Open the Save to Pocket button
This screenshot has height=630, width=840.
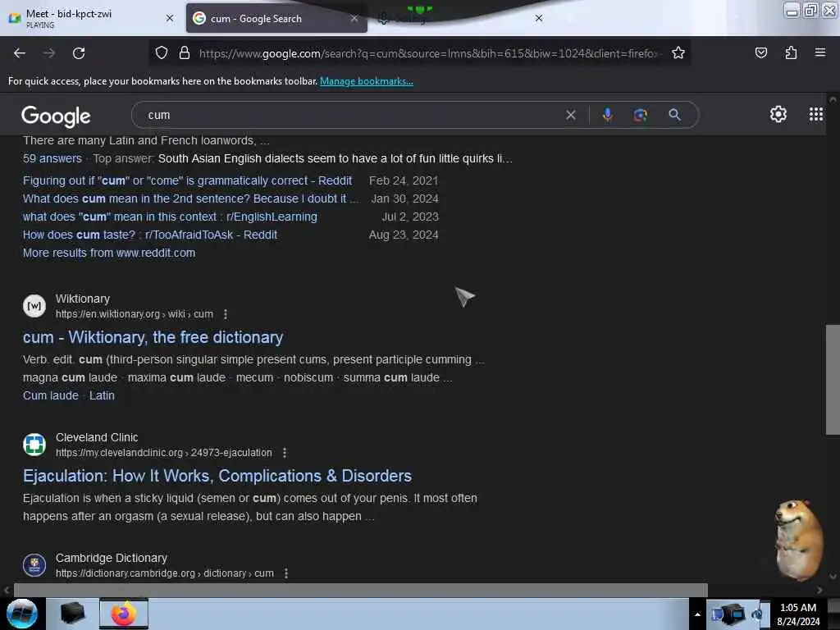[x=760, y=52]
